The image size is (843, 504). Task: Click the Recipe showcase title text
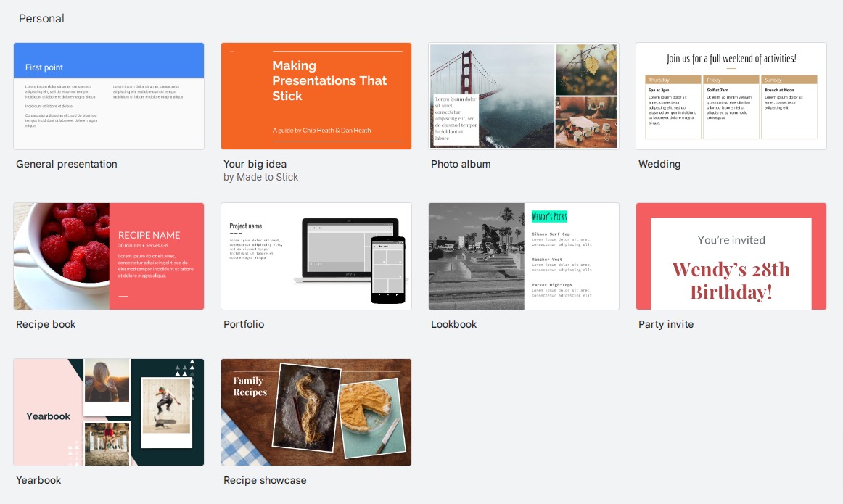265,480
